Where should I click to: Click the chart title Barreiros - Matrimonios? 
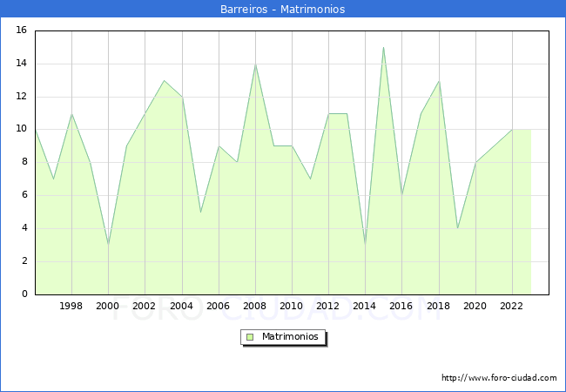coord(283,10)
